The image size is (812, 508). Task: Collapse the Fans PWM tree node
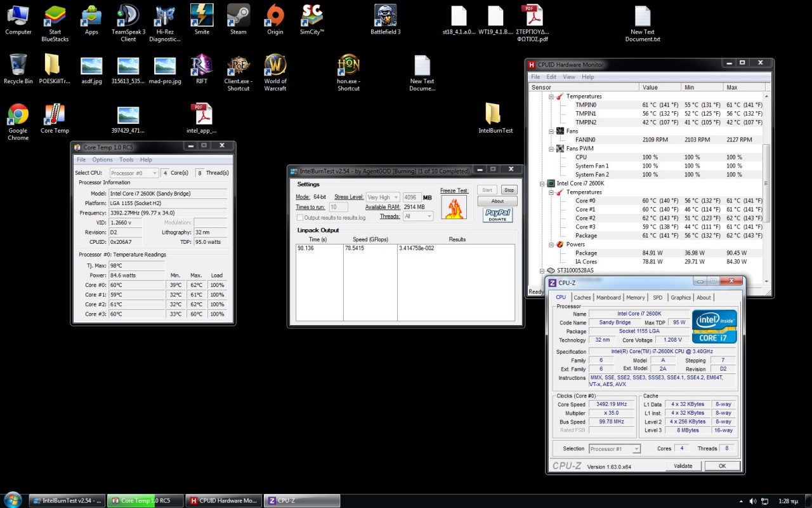[x=551, y=149]
